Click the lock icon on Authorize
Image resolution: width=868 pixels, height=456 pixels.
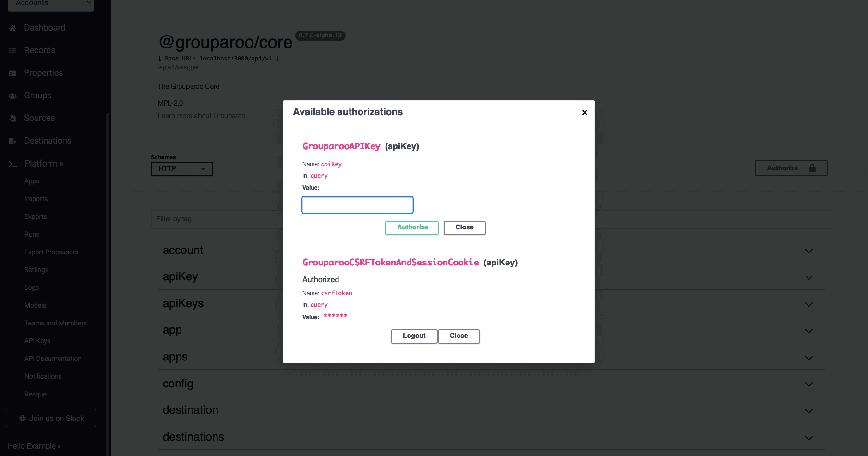812,168
